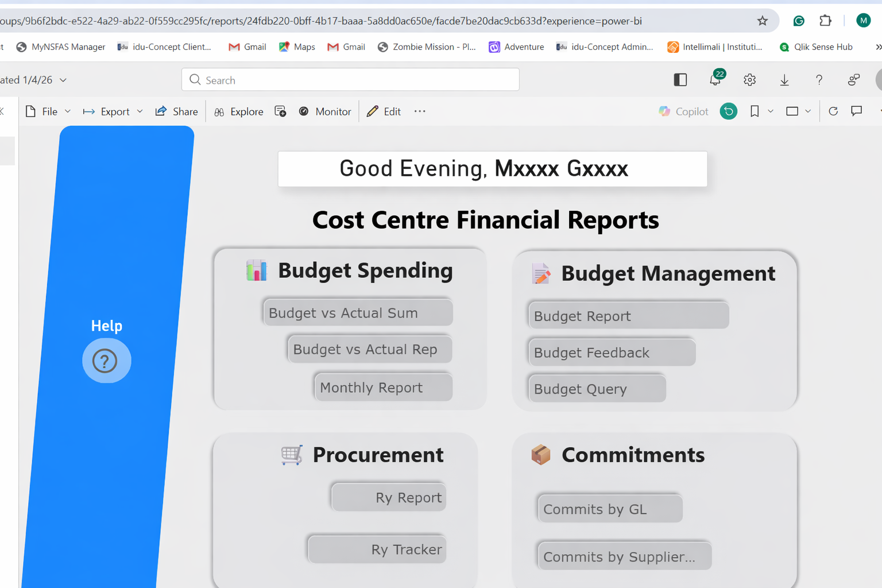
Task: Open the bookmark icon on the report toolbar
Action: (754, 111)
